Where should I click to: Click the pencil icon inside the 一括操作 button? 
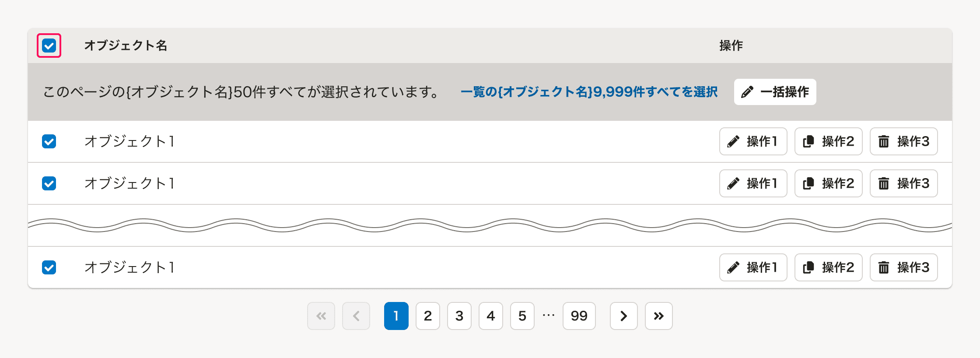(x=747, y=92)
